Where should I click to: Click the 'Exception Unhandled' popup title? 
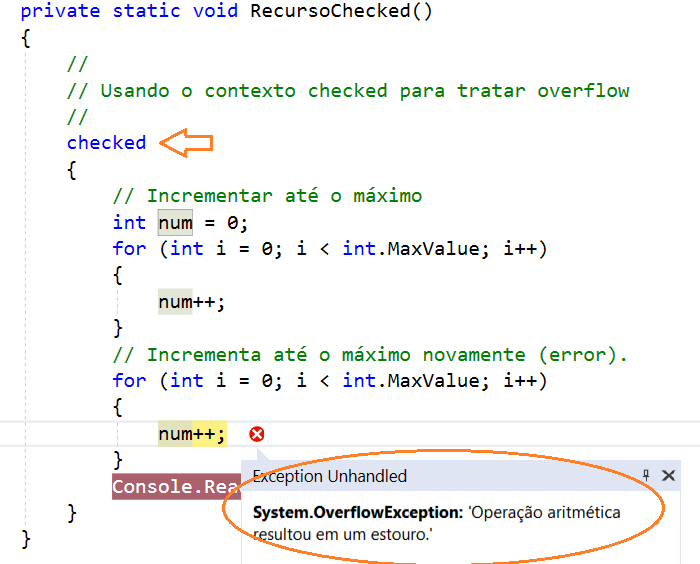[329, 476]
